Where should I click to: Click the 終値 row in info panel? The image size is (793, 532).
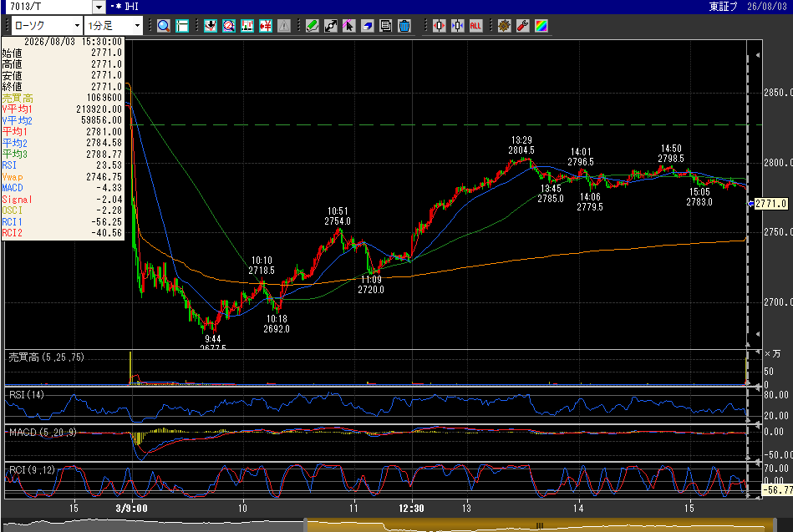(62, 87)
